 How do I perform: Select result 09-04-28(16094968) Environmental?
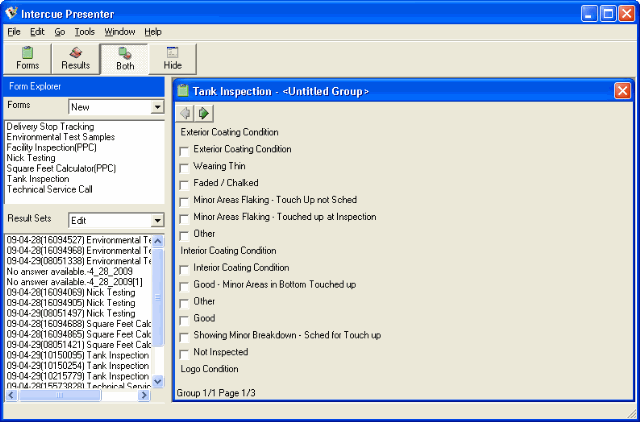[x=78, y=251]
